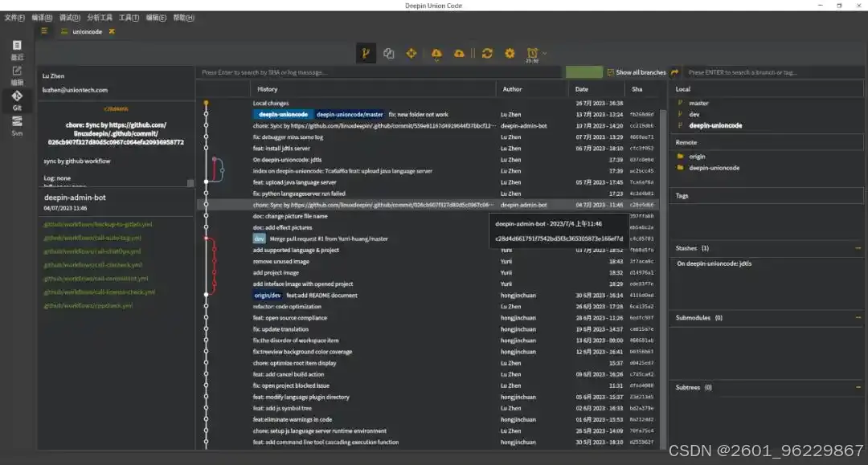Select the branch graph view toolbar icon
The width and height of the screenshot is (868, 465).
(x=366, y=53)
